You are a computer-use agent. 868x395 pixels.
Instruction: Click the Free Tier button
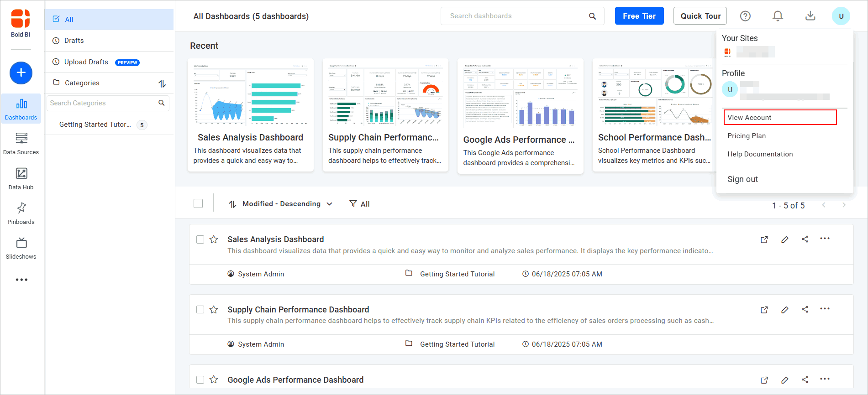tap(639, 16)
